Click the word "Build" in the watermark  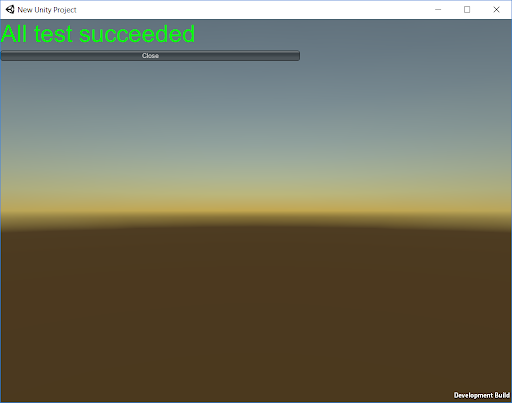click(502, 395)
